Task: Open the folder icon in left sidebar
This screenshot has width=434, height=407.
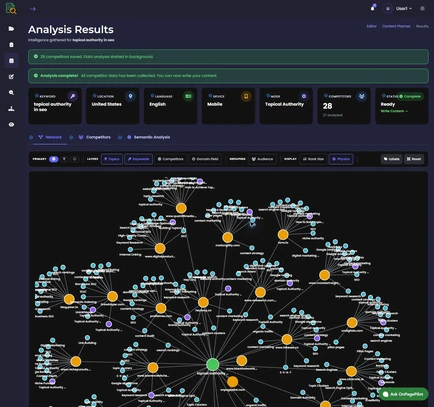Action: click(11, 29)
